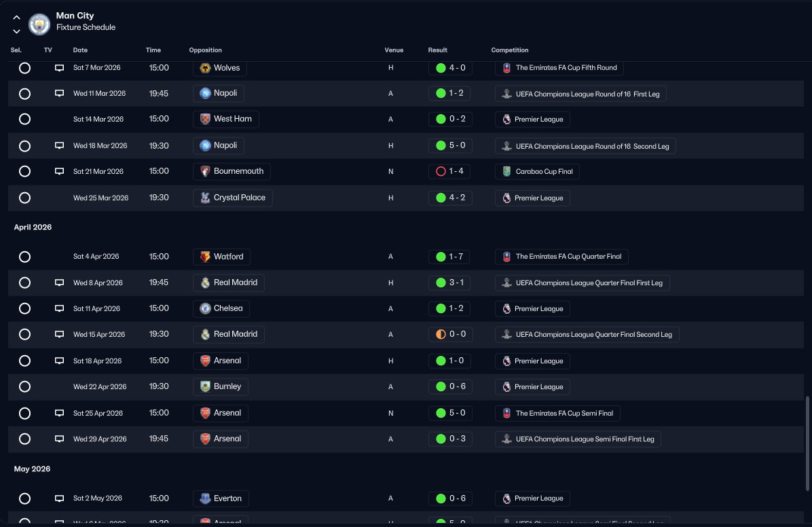Click the Chelsea club badge icon

[x=205, y=308]
